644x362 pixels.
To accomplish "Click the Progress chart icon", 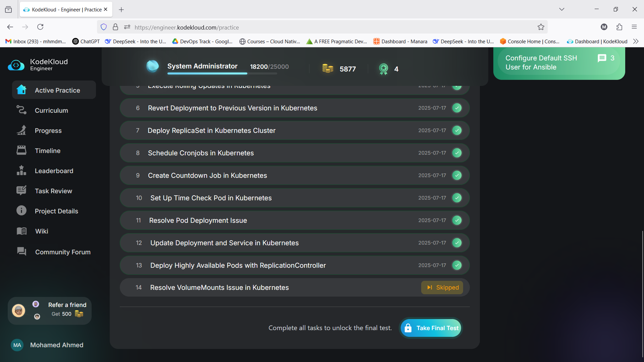I will coord(21,130).
